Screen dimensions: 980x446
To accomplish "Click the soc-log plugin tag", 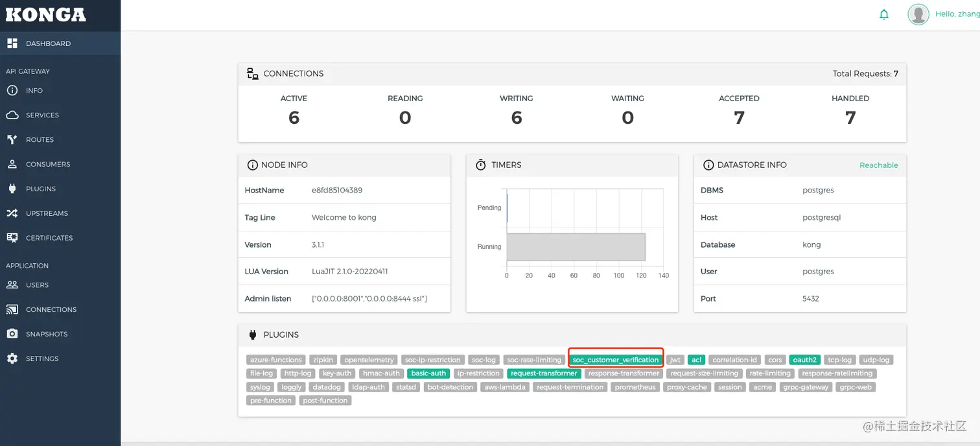I will (484, 360).
